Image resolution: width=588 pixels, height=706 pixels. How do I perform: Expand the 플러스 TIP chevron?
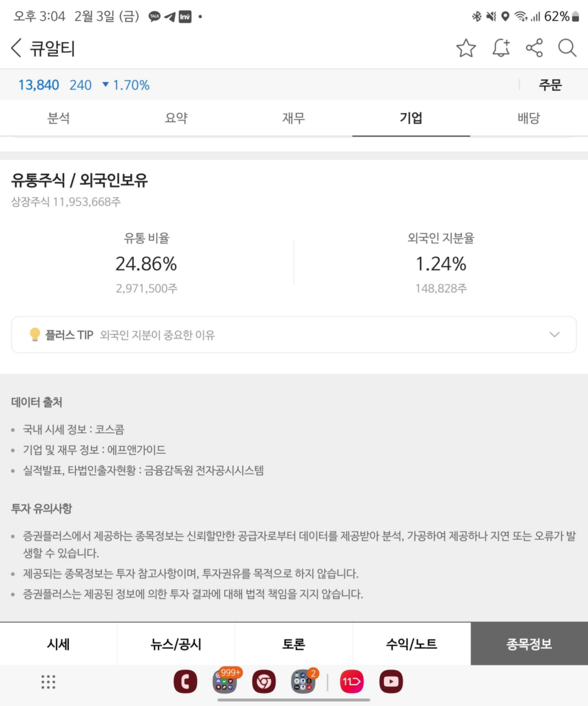point(554,335)
